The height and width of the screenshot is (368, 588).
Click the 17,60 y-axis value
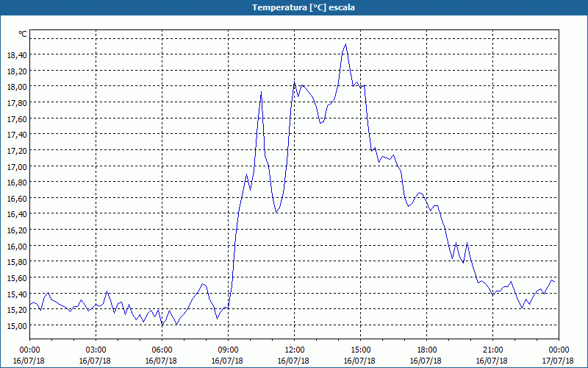[17, 118]
